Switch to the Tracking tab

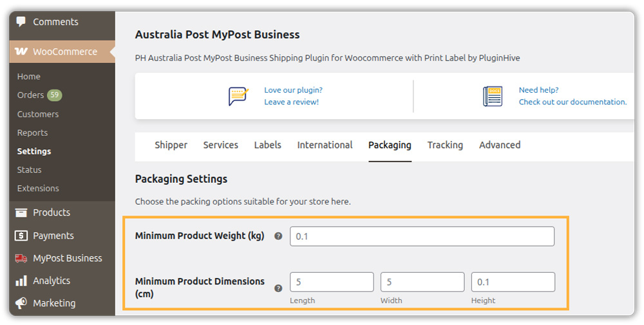tap(445, 145)
